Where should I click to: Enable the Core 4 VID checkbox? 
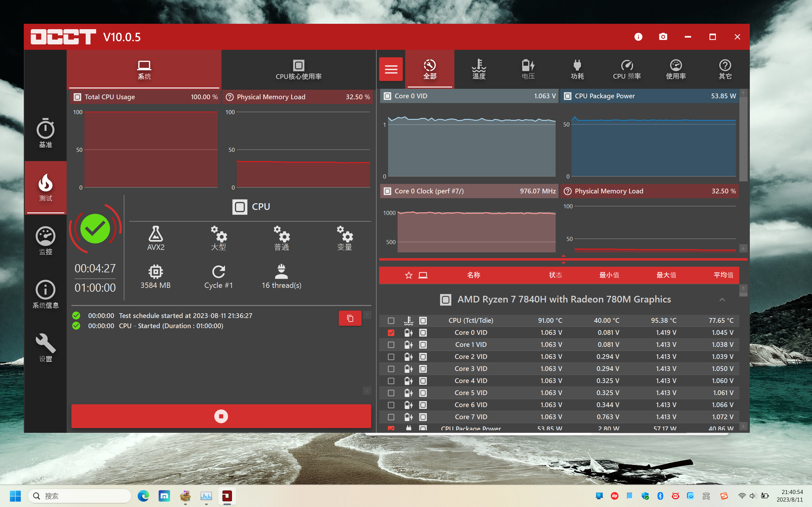tap(391, 381)
